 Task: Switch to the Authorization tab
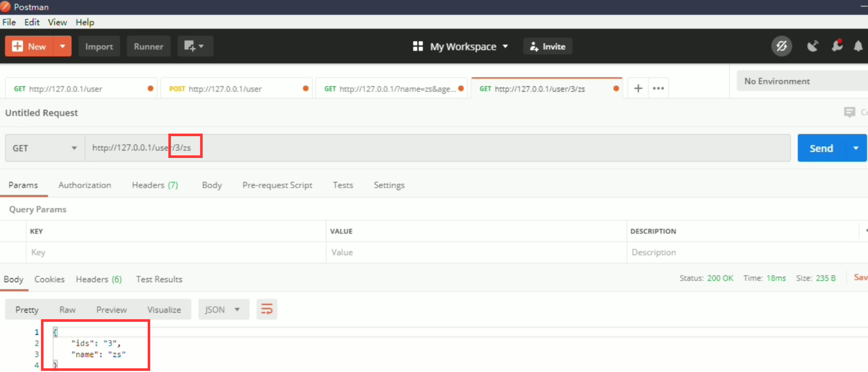(85, 185)
